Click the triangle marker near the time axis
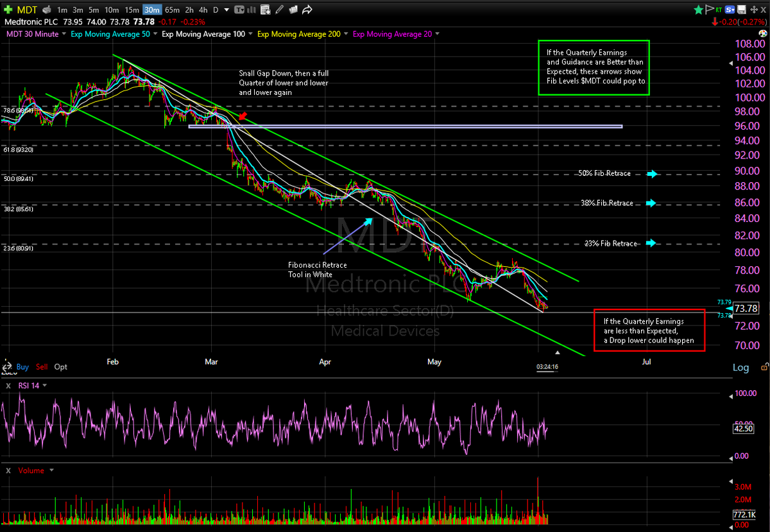770x532 pixels. (x=558, y=352)
